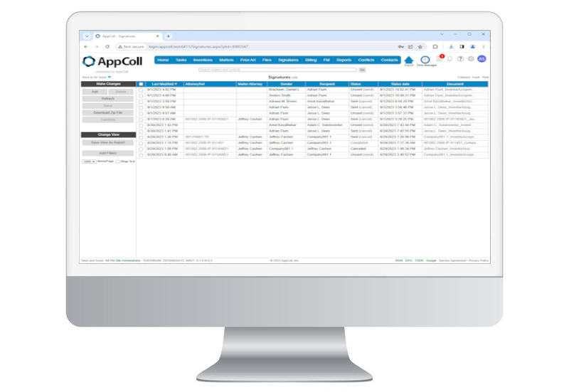Sort by the Last Modified column header

[x=163, y=84]
